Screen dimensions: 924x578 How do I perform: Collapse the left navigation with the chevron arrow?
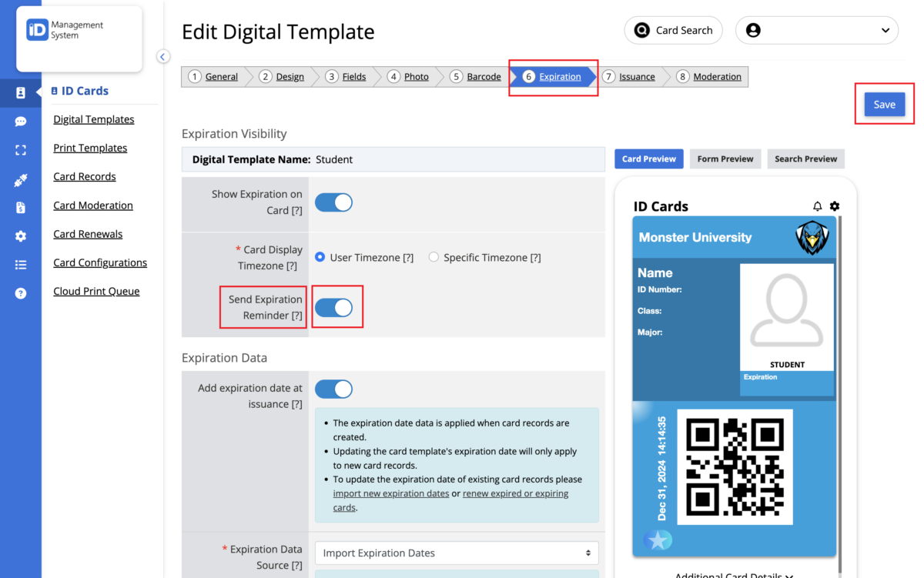[x=162, y=56]
